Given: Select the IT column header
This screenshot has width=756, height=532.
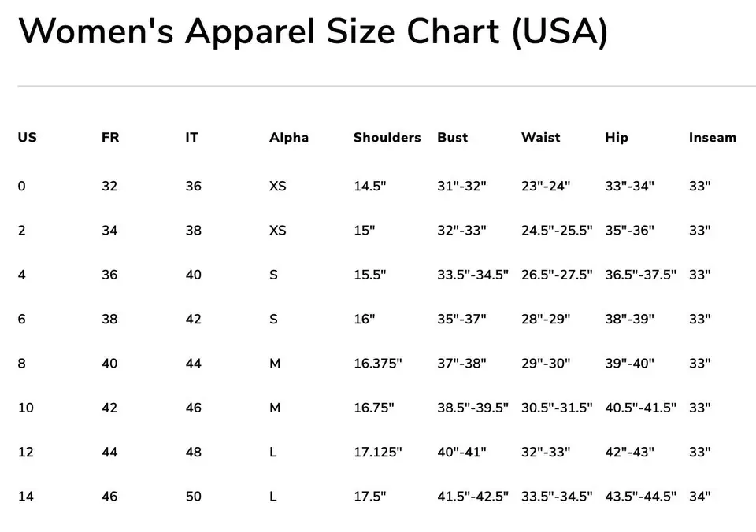Looking at the screenshot, I should [192, 138].
